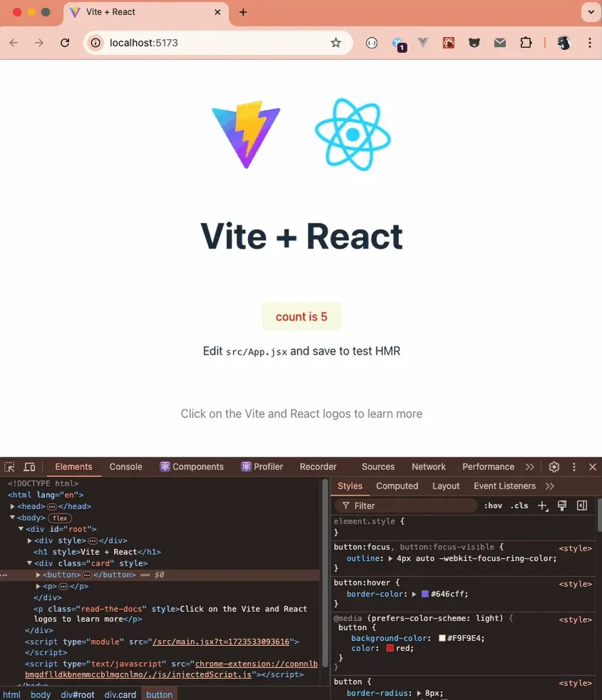Viewport: 602px width, 700px height.
Task: Close the DevTools panel
Action: click(x=593, y=467)
